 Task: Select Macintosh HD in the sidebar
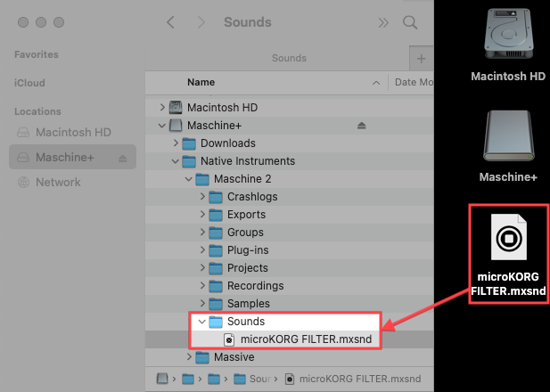(72, 133)
